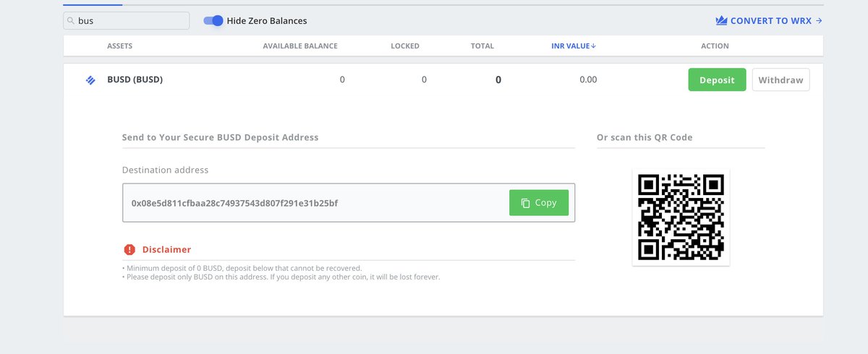Click the red Disclaimer warning icon
Viewport: 868px width, 354px height.
coord(129,249)
